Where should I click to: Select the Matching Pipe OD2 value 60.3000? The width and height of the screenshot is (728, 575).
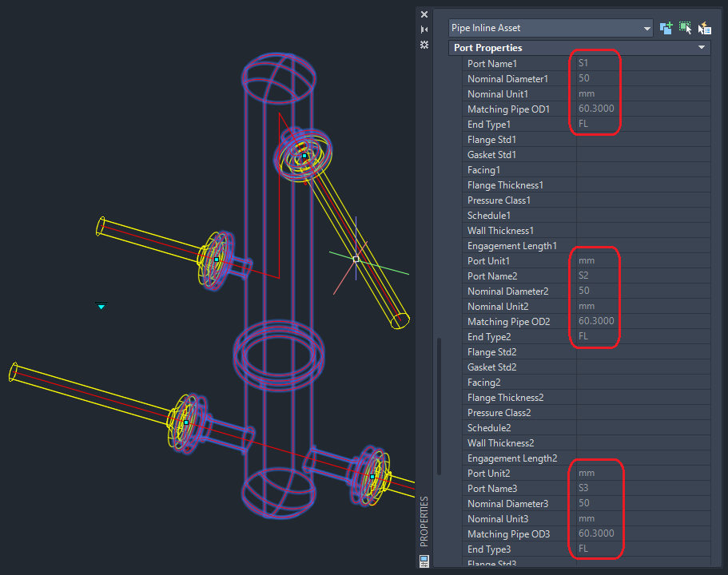pyautogui.click(x=599, y=320)
